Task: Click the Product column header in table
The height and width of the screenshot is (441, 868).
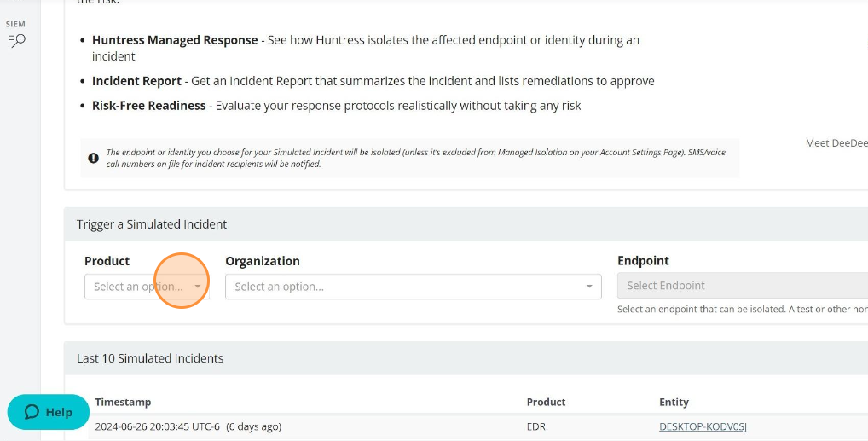Action: (x=546, y=402)
